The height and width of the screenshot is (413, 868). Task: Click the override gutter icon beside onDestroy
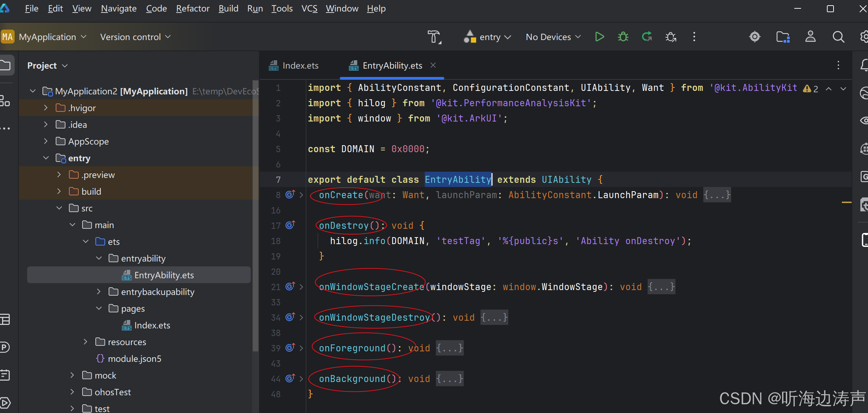click(290, 225)
